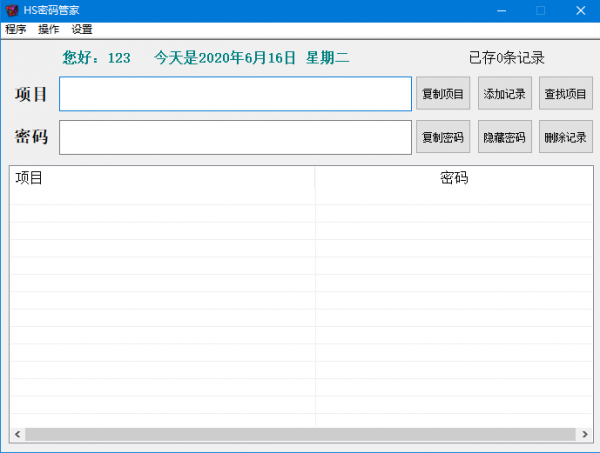The height and width of the screenshot is (453, 600).
Task: Toggle the 隐藏密码 button
Action: coord(504,137)
